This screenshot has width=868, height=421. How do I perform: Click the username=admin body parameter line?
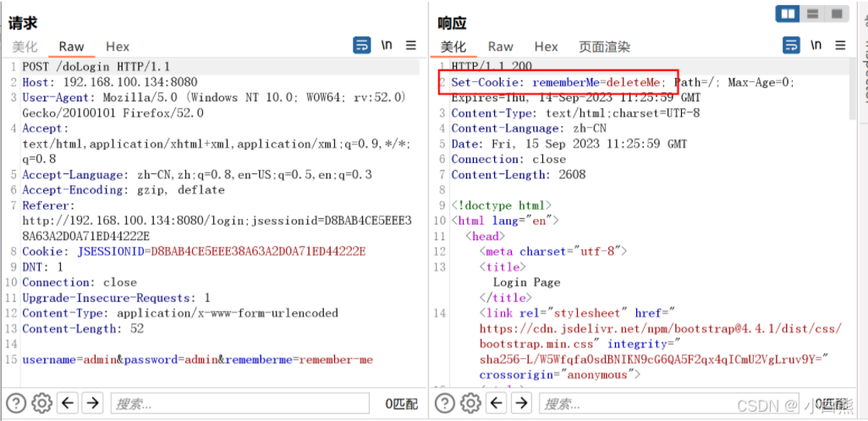pyautogui.click(x=198, y=359)
